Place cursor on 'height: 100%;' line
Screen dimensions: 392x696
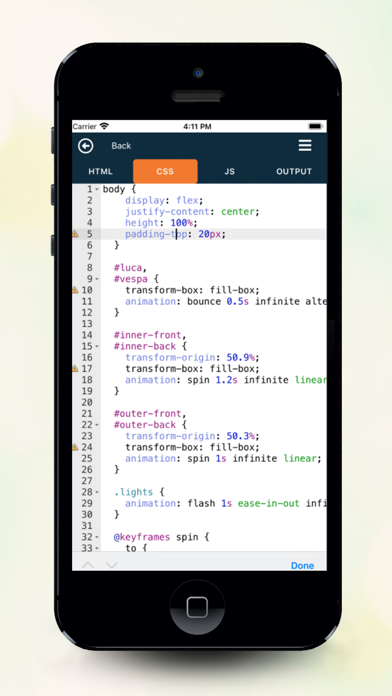tap(161, 223)
